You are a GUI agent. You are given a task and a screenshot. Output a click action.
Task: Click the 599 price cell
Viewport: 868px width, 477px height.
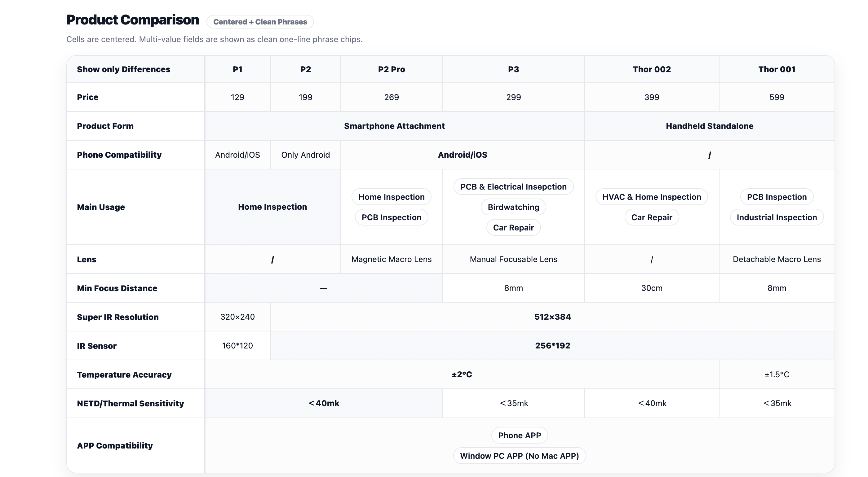776,97
